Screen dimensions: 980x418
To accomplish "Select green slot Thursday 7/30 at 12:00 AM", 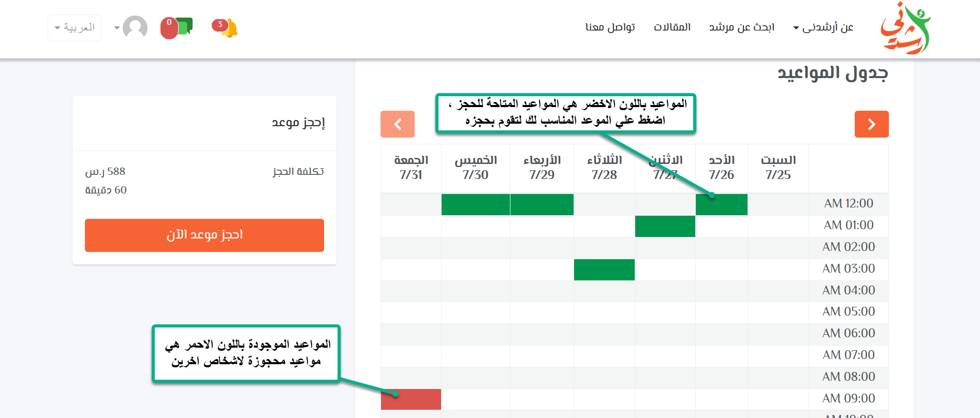I will click(475, 205).
